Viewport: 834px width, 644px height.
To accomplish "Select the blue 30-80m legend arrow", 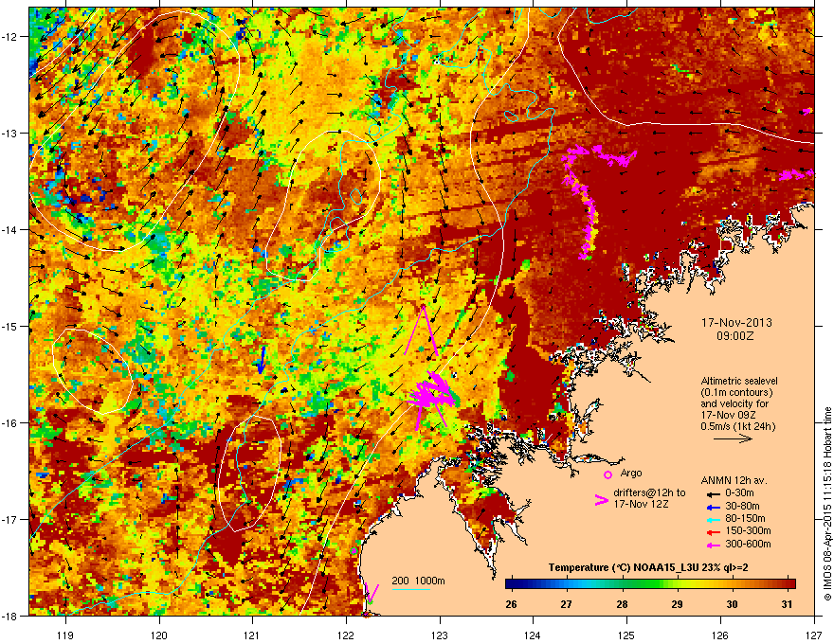I will [x=713, y=508].
